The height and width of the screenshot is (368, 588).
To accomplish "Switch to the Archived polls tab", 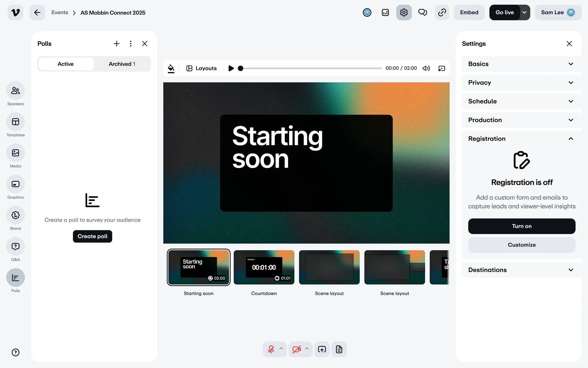I will [122, 64].
